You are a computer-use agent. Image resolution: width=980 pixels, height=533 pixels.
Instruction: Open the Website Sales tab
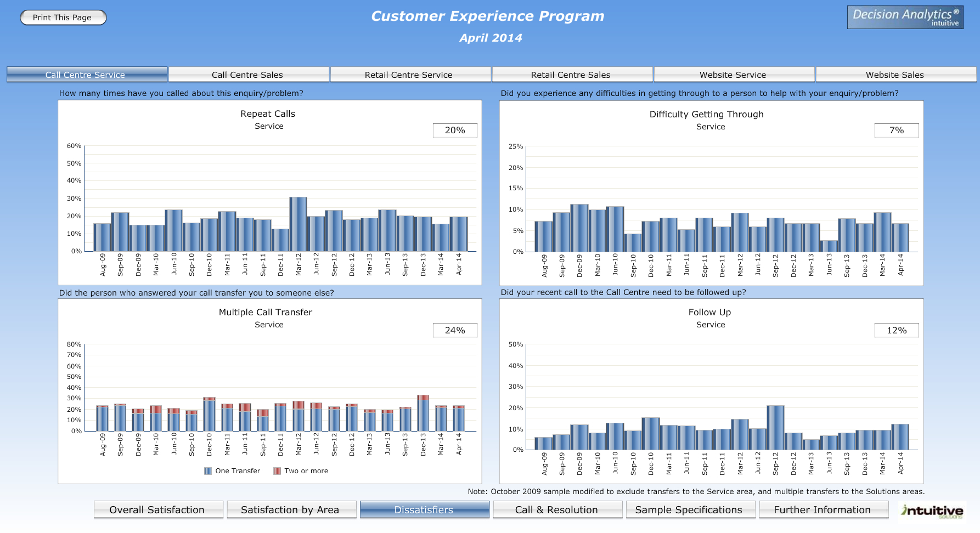[x=894, y=75]
